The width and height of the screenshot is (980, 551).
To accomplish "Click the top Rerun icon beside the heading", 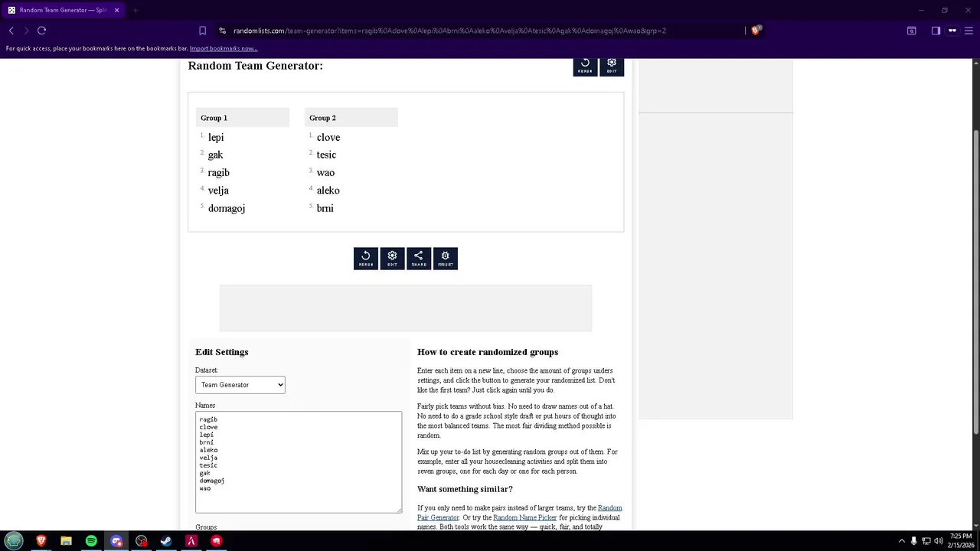I will click(585, 67).
